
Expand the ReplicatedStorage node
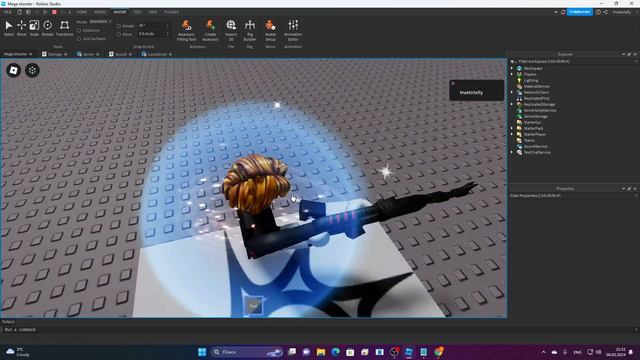(x=512, y=104)
